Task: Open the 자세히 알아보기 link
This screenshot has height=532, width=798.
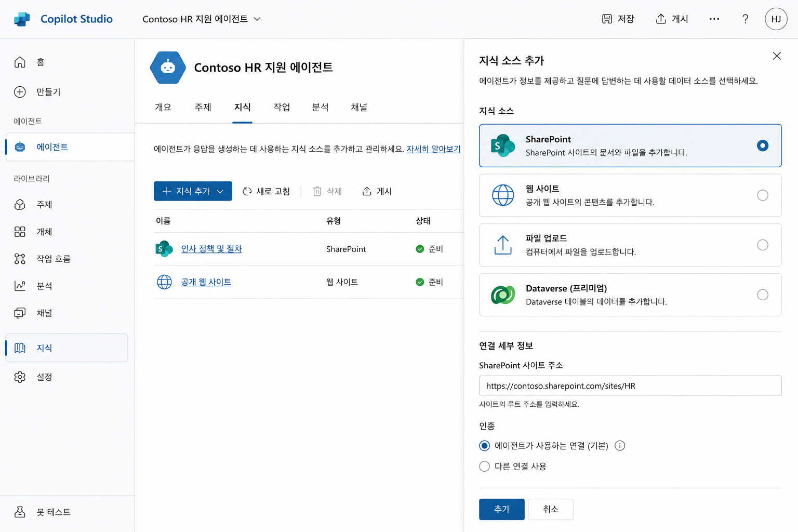Action: pyautogui.click(x=433, y=149)
